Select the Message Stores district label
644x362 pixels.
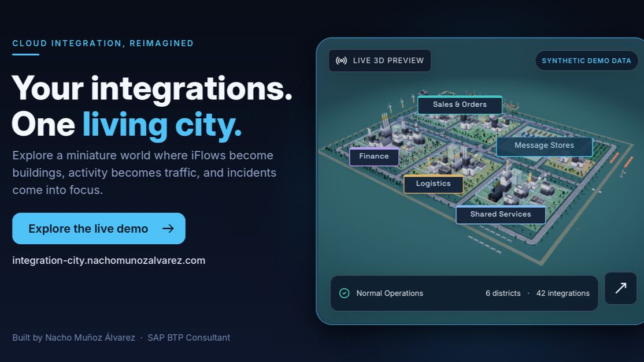click(x=544, y=145)
